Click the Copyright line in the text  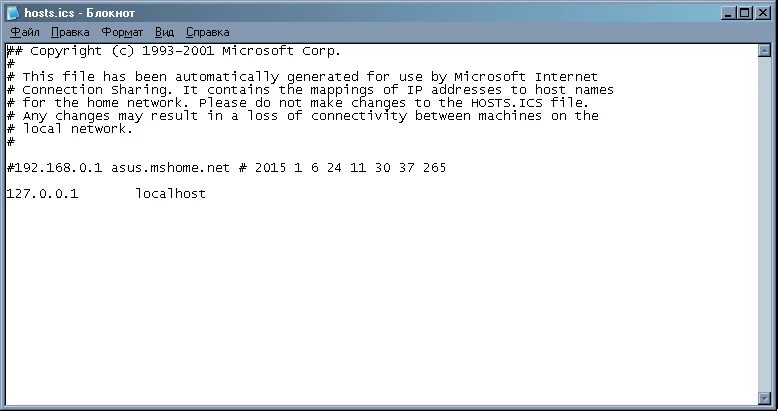174,51
